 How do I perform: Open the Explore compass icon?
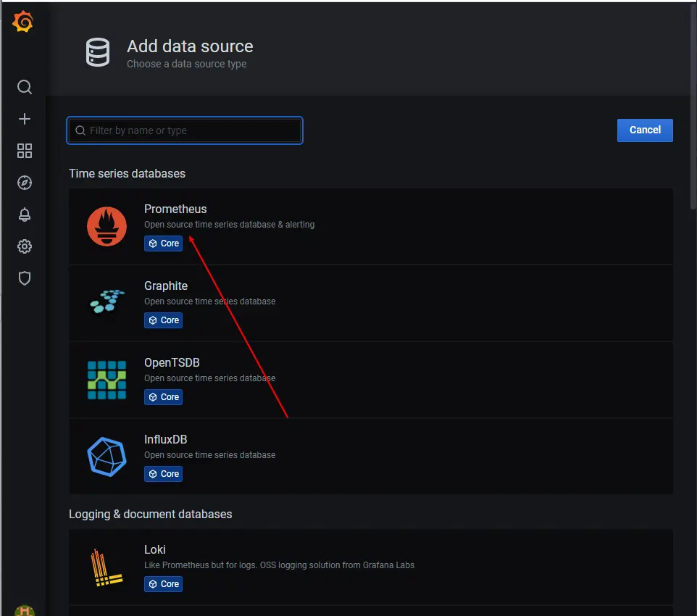tap(25, 183)
